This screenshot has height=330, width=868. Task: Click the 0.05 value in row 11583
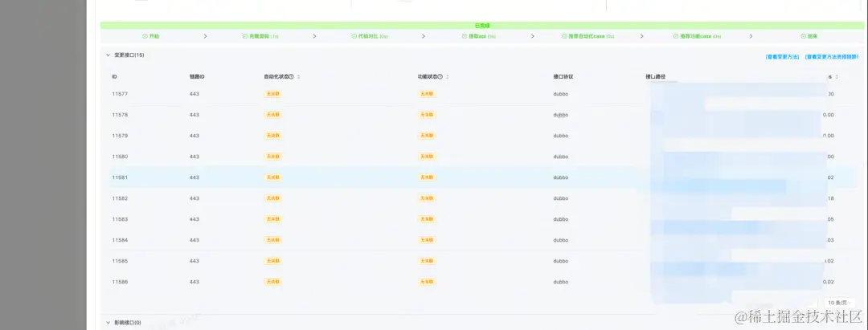830,219
